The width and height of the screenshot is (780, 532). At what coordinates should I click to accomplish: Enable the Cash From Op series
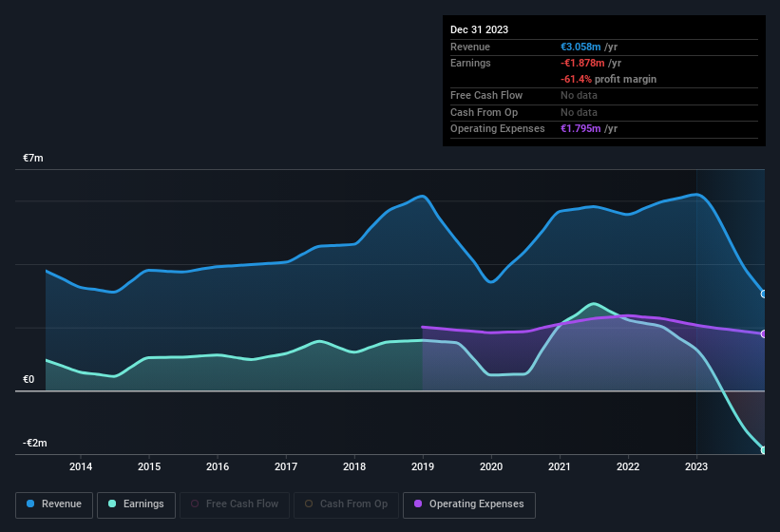click(346, 504)
